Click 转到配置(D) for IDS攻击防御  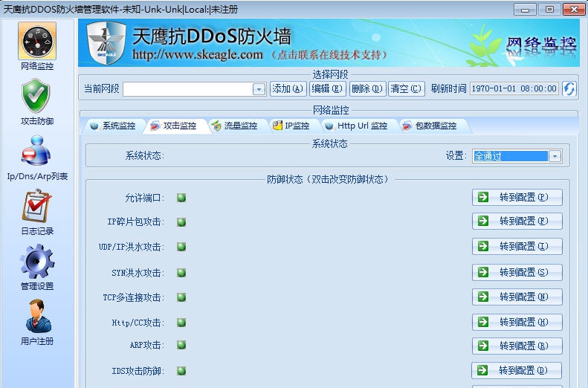point(517,370)
